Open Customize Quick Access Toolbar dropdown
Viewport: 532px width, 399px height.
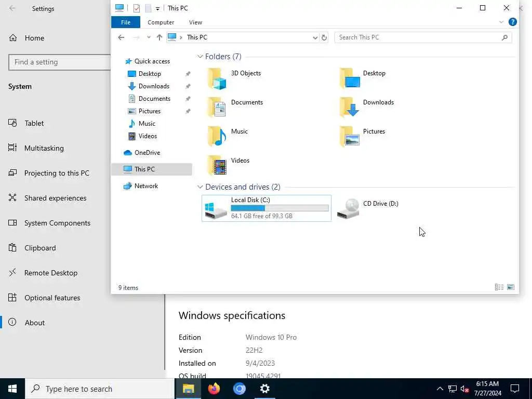157,9
